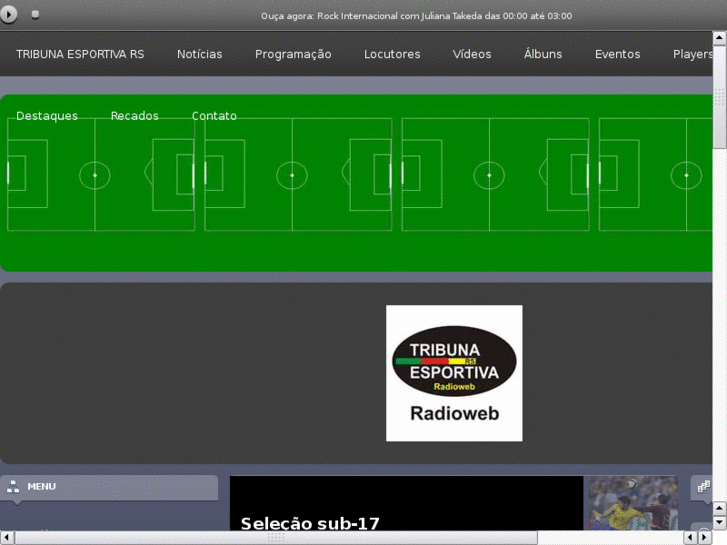
Task: Click the vertical scrollbar down arrow at bottom
Action: [x=720, y=522]
